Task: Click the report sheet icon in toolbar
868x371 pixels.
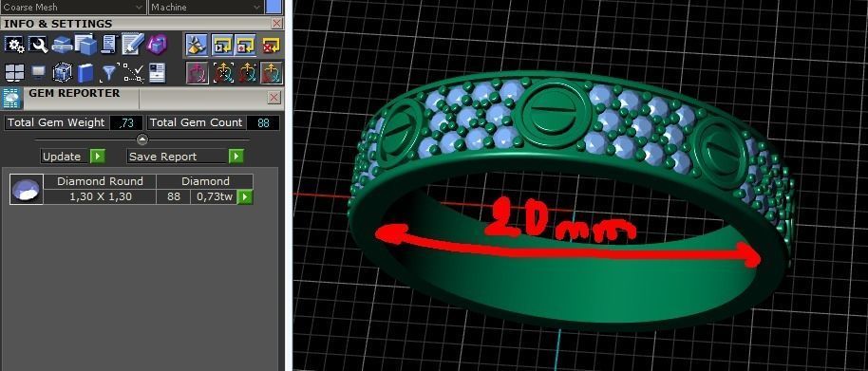Action: (158, 72)
